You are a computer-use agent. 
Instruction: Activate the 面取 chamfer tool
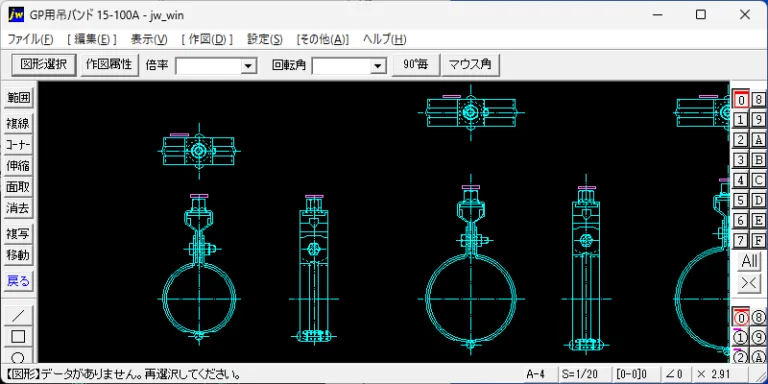click(18, 187)
